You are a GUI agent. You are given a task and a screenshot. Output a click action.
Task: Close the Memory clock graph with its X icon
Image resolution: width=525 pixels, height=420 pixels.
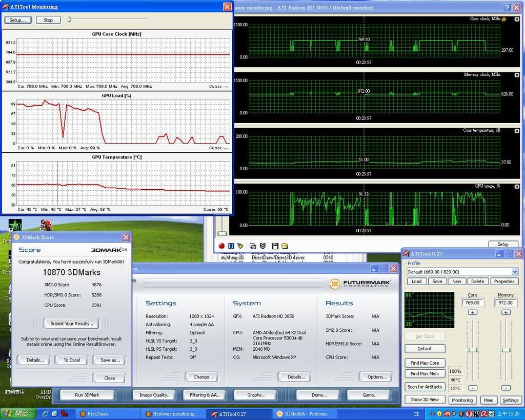(x=517, y=75)
